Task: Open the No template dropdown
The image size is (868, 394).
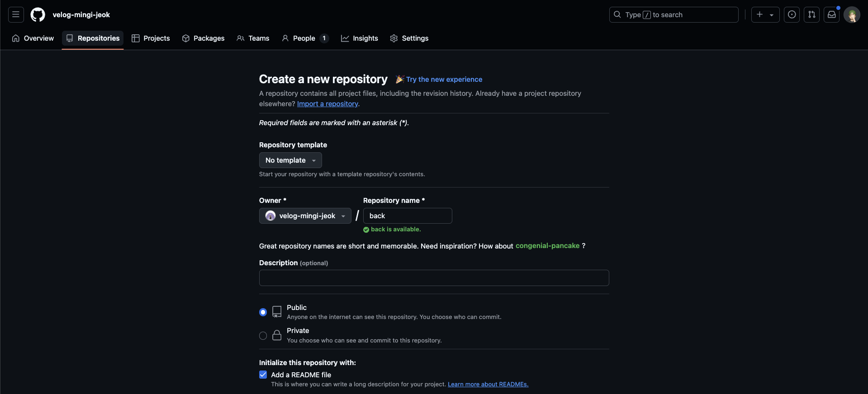Action: pyautogui.click(x=290, y=160)
